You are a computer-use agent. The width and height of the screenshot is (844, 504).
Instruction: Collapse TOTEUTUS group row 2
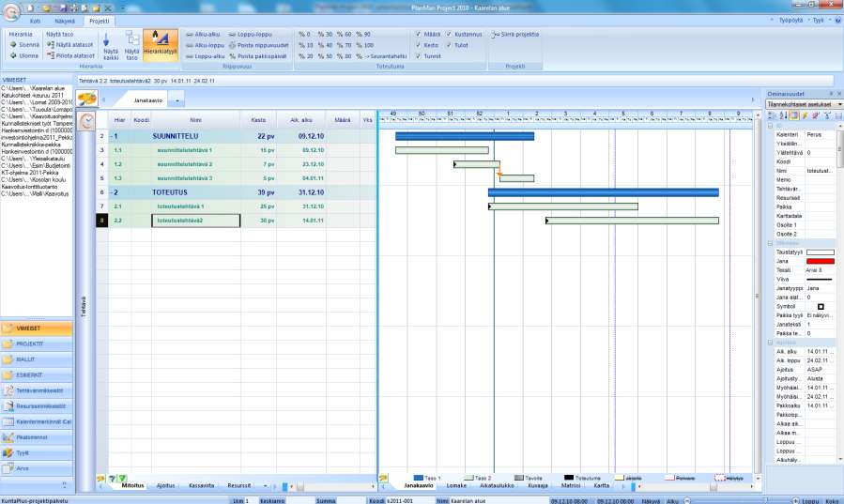(x=112, y=192)
